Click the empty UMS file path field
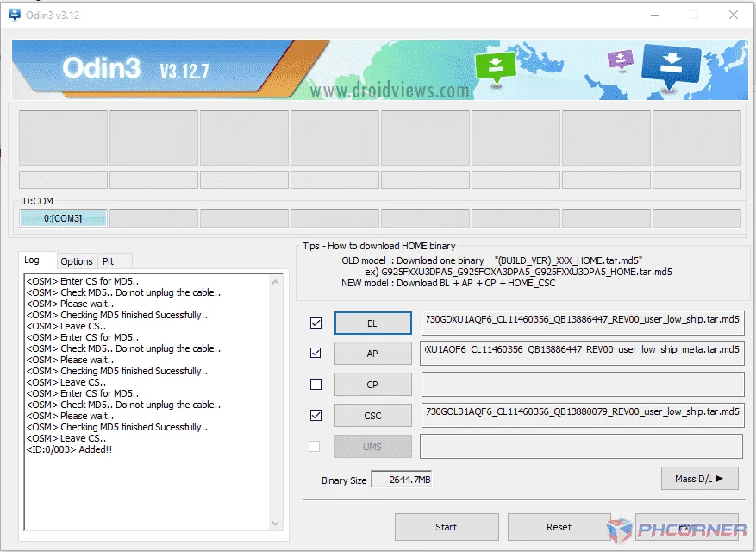Viewport: 756px width, 552px height. [581, 446]
